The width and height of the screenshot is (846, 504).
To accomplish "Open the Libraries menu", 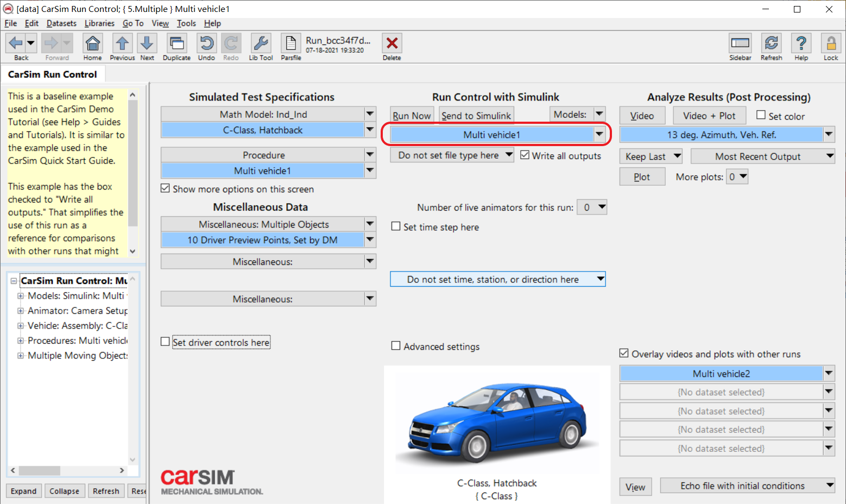I will point(99,23).
